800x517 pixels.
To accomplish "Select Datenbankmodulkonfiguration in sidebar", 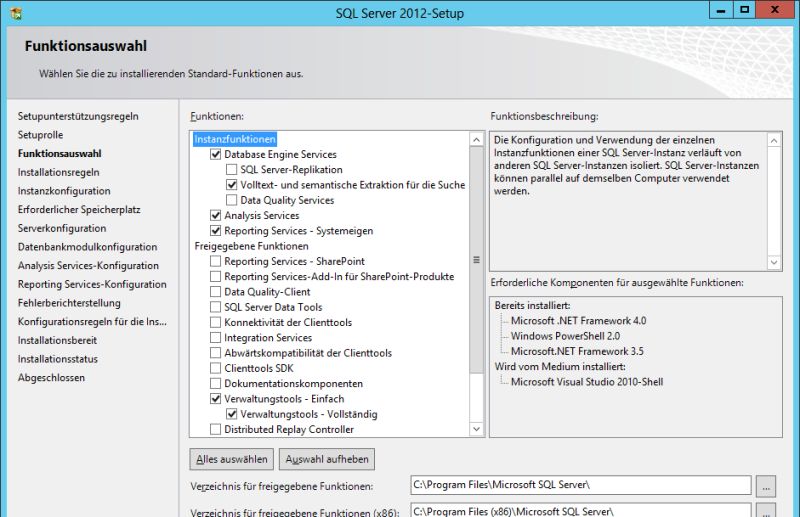I will click(87, 247).
